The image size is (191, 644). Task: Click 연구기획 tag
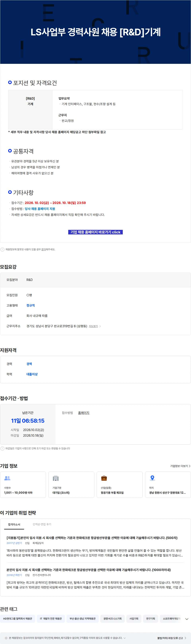[151, 619]
